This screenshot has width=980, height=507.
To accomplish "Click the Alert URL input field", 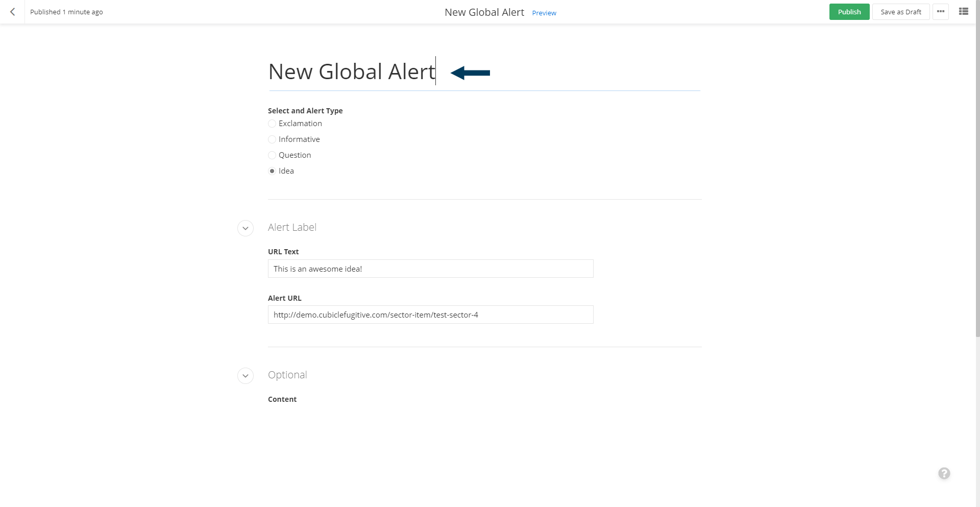I will pos(430,315).
